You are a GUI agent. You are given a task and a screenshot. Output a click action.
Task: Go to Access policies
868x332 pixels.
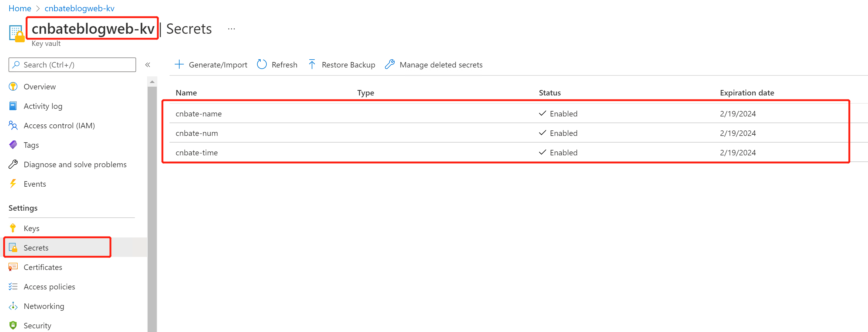pos(50,287)
